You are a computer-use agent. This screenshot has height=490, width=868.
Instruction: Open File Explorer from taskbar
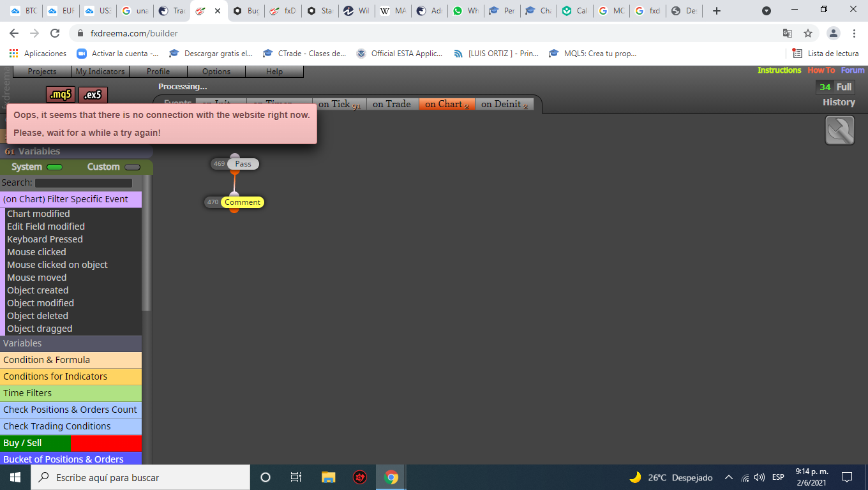pyautogui.click(x=328, y=477)
